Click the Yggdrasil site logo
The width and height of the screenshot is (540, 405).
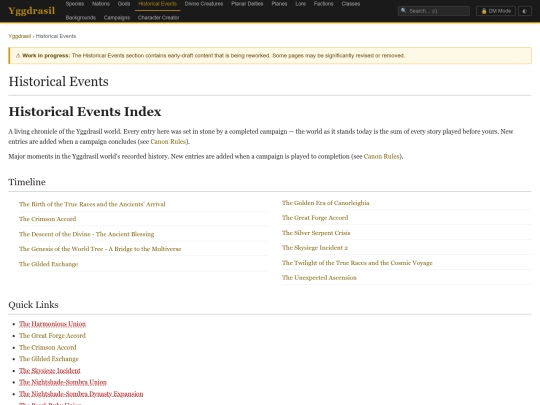click(x=31, y=11)
